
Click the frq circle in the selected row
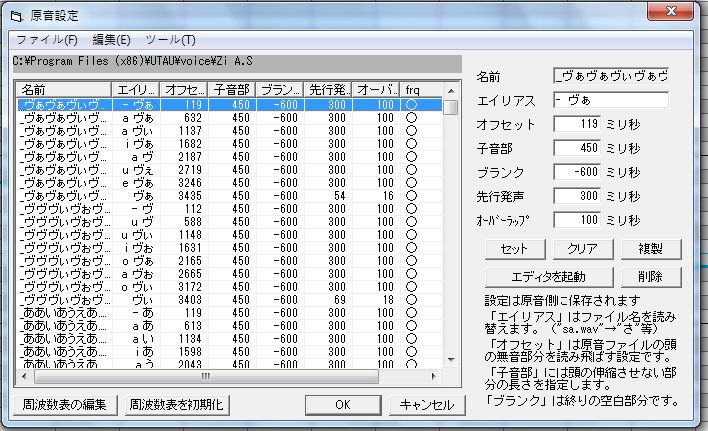411,105
